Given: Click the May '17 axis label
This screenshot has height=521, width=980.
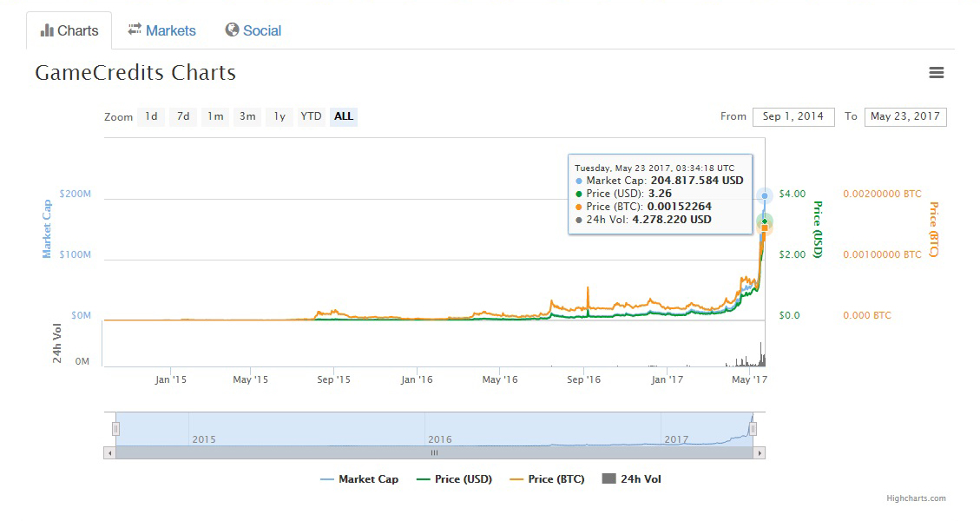Looking at the screenshot, I should (x=749, y=379).
